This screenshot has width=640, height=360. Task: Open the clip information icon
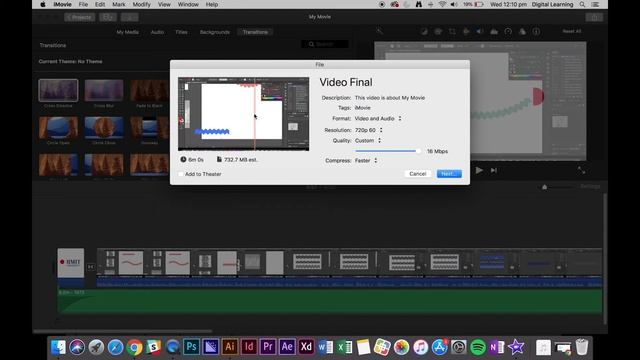click(536, 31)
